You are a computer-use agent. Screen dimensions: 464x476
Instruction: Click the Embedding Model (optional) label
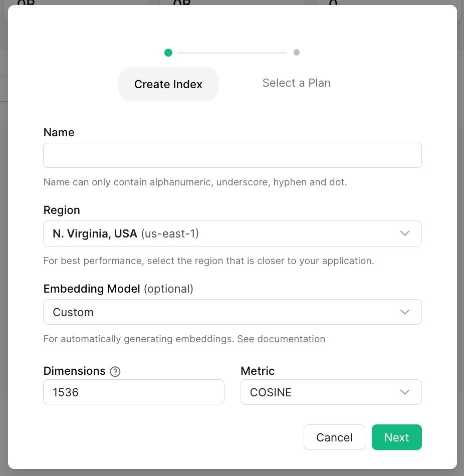[118, 289]
